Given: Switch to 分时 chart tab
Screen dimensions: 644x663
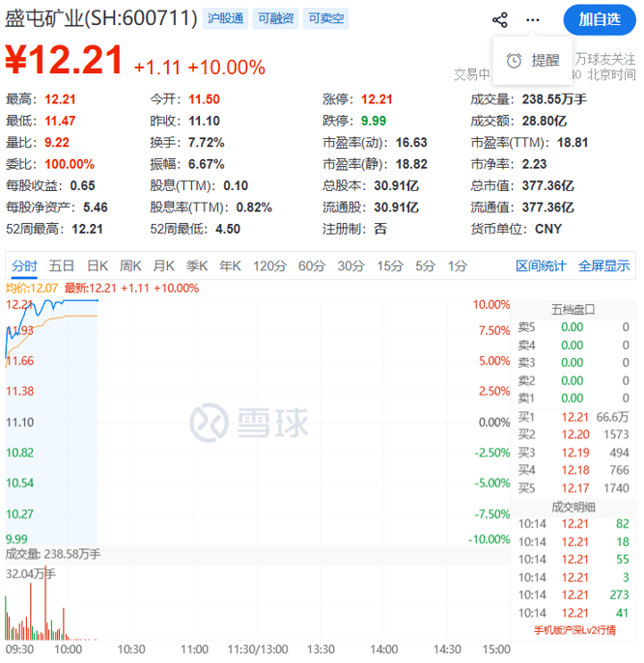Looking at the screenshot, I should (24, 266).
